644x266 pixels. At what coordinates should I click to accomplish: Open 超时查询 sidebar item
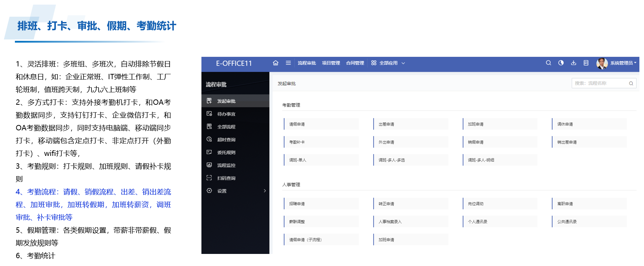pos(235,139)
